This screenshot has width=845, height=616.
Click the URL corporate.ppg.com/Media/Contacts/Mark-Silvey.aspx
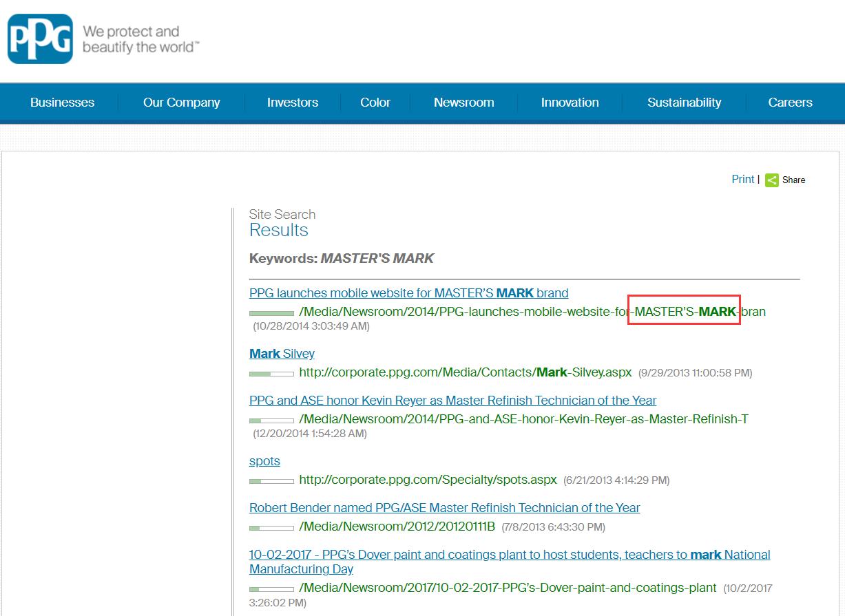point(466,372)
